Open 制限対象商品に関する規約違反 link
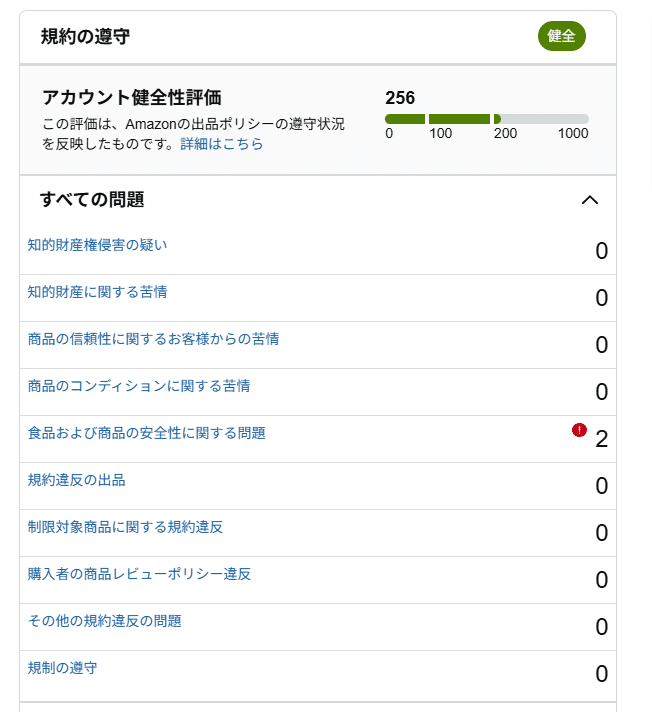The width and height of the screenshot is (652, 712). [x=125, y=527]
